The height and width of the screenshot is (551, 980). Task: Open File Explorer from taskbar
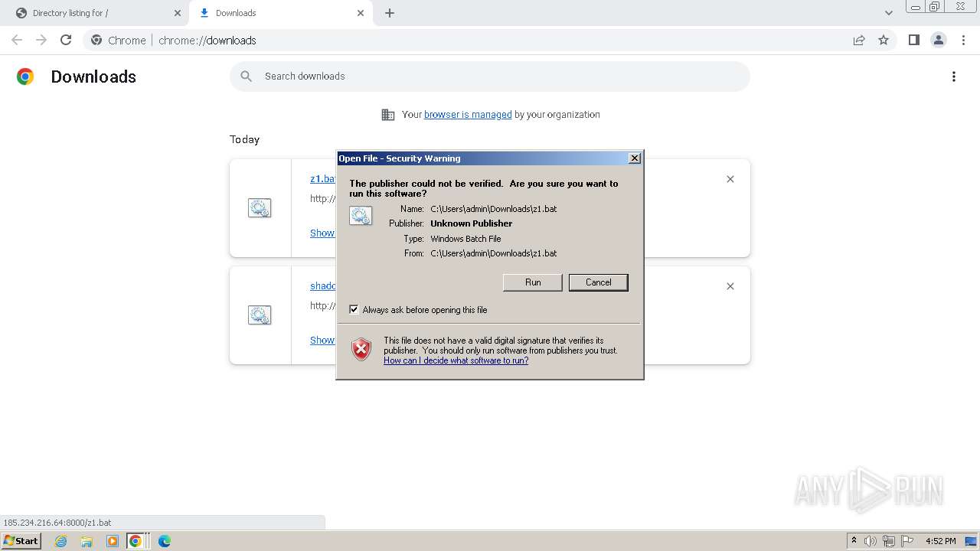87,541
